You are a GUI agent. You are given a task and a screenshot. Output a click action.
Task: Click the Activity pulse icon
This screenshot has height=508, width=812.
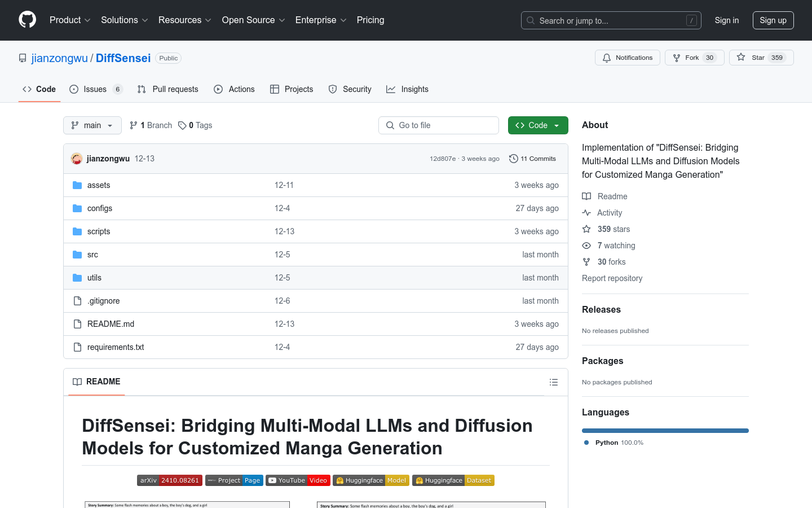(586, 213)
